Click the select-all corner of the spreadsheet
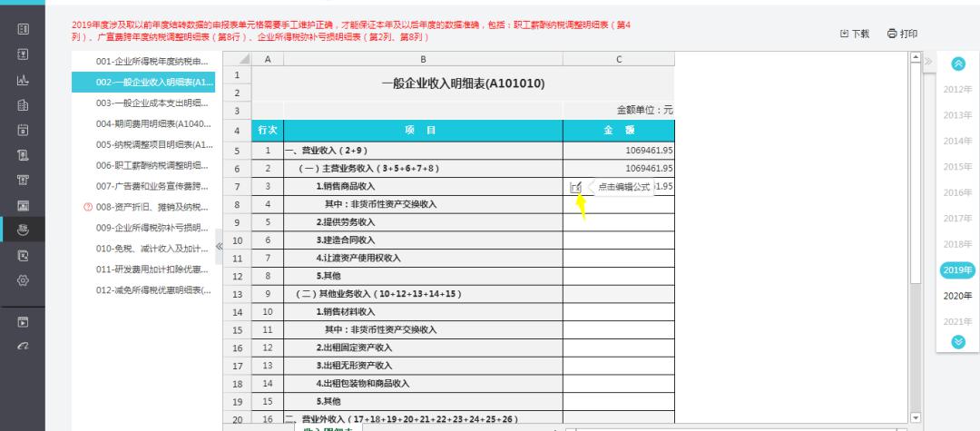The height and width of the screenshot is (431, 980). 237,59
